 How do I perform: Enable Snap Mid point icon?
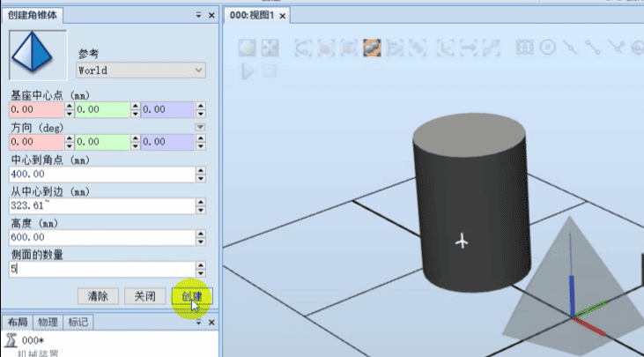point(571,48)
